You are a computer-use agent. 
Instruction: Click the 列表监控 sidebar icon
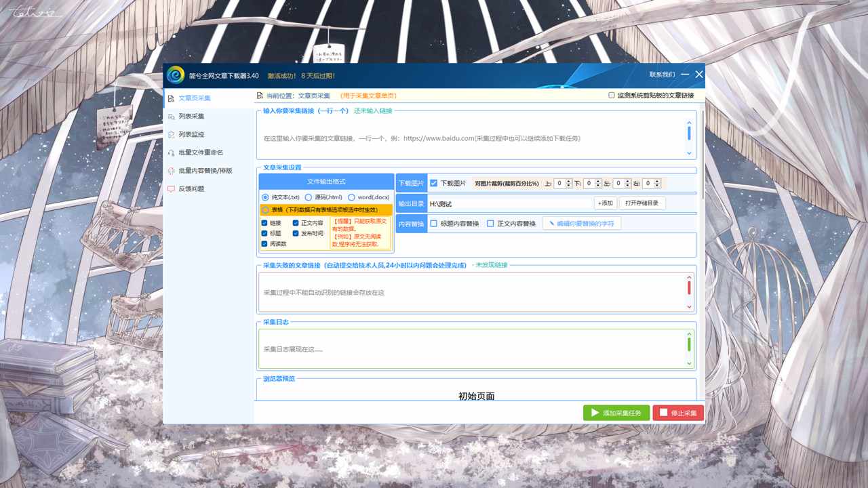(x=172, y=134)
